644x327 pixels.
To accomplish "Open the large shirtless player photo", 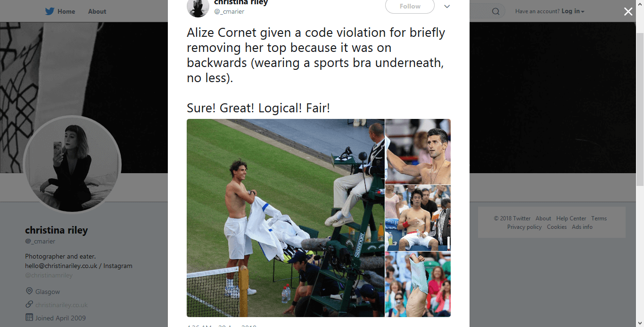I will [x=285, y=218].
